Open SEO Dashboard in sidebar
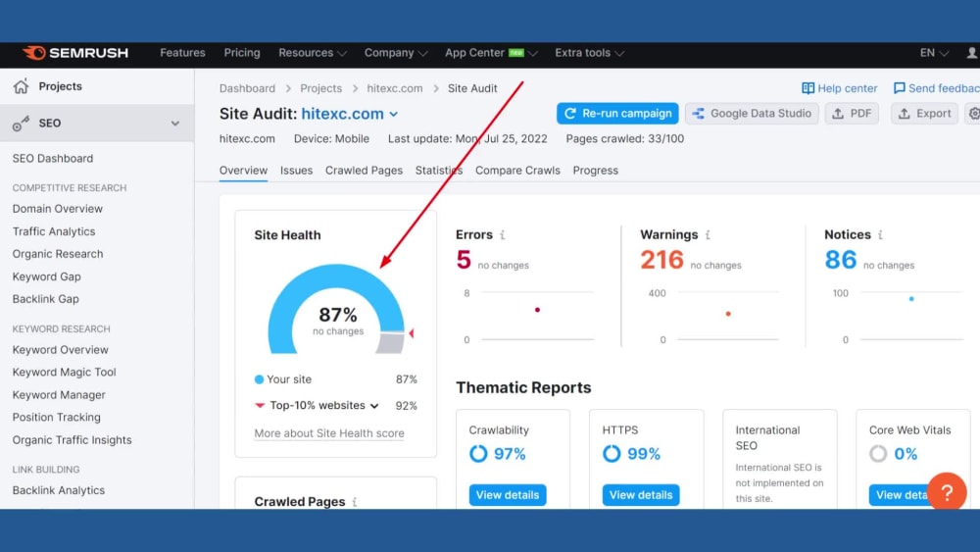Screen dimensions: 980x552 coord(53,159)
